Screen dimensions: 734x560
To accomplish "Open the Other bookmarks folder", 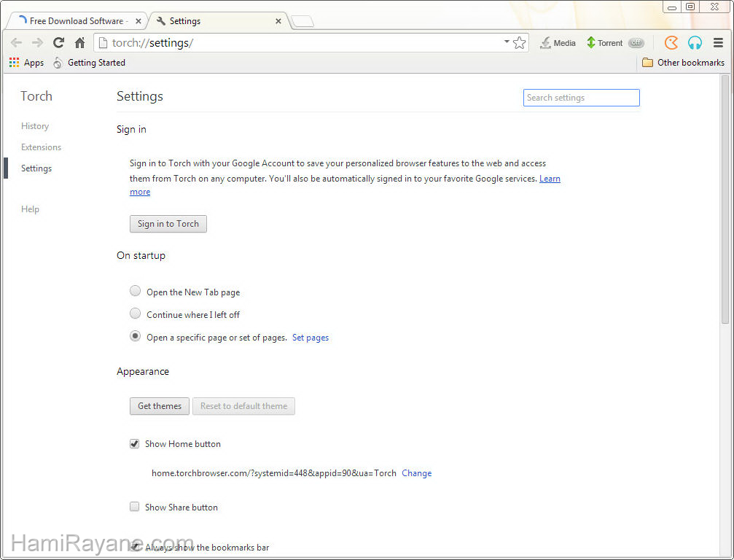I will point(683,63).
